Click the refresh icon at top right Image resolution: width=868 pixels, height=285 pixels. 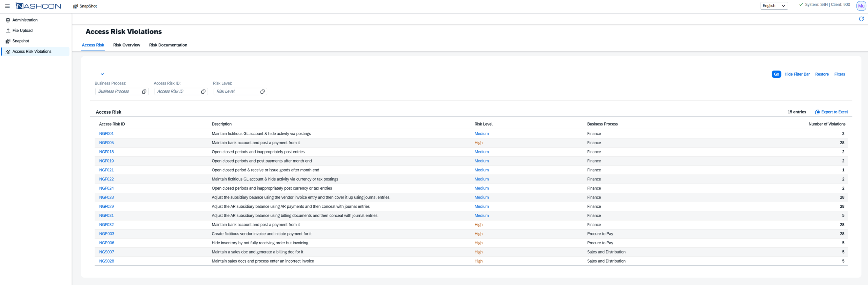tap(861, 19)
